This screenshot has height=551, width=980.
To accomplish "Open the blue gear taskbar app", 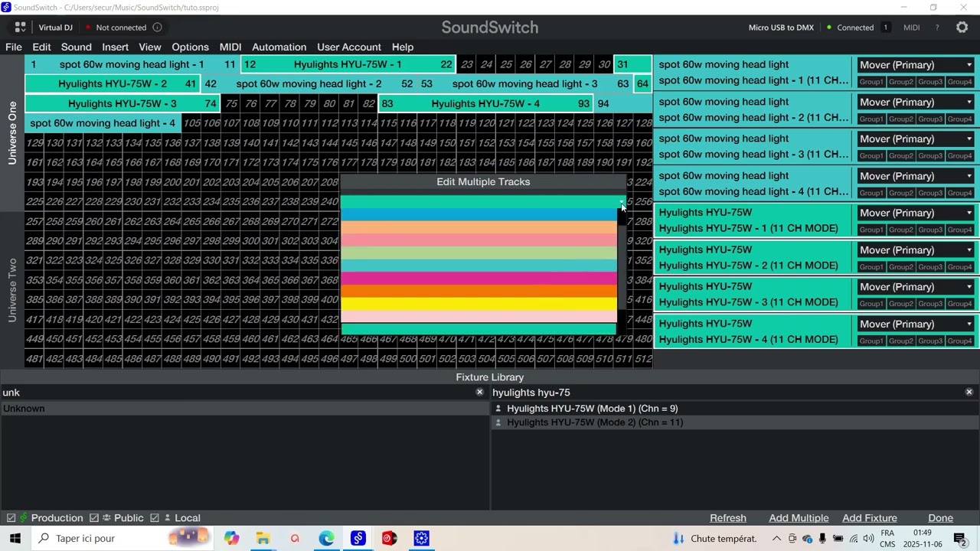I will (422, 539).
